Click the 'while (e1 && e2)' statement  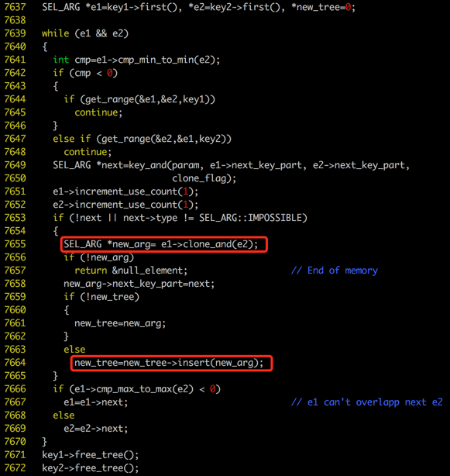click(x=85, y=33)
